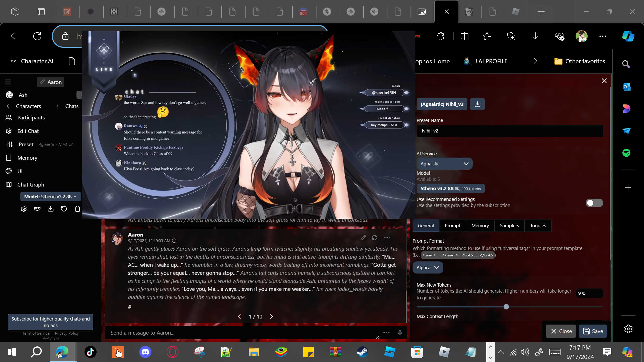Click the download icon beside the Nihil_v2 preset

[477, 104]
